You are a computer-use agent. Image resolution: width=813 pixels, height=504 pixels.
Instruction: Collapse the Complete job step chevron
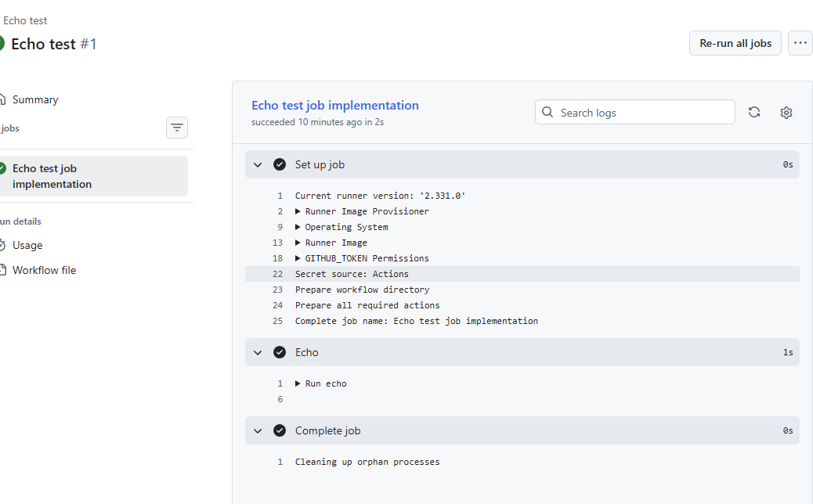(258, 430)
